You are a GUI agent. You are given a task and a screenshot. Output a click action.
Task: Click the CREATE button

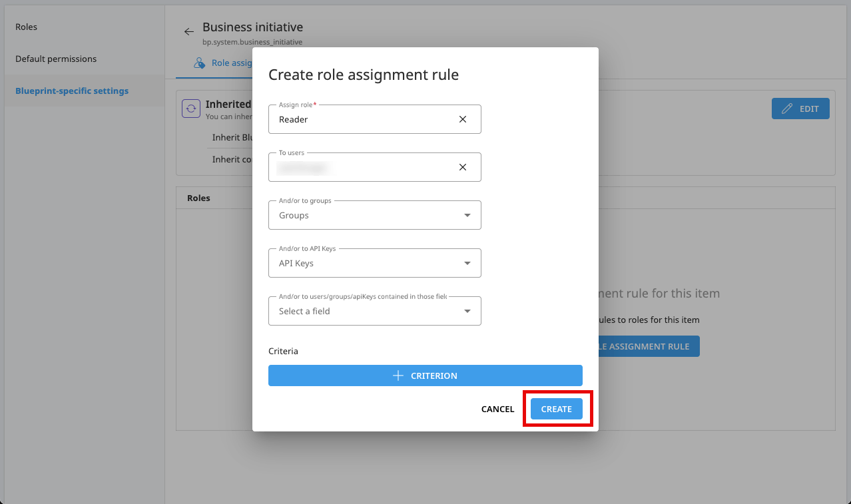pos(556,409)
